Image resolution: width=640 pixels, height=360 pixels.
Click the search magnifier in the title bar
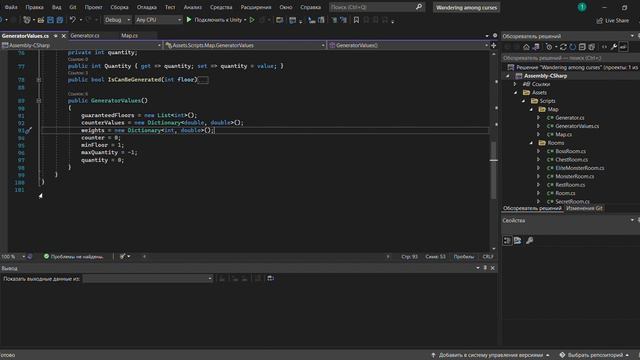pyautogui.click(x=419, y=7)
